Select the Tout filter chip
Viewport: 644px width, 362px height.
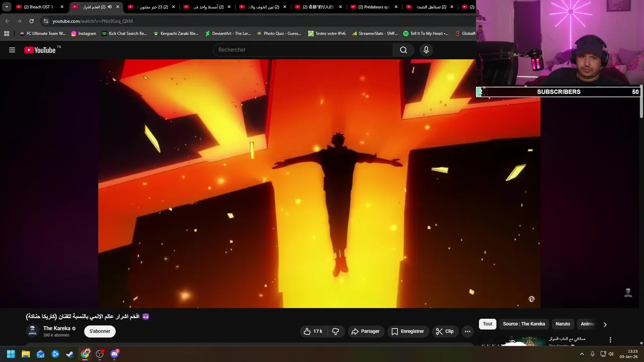pyautogui.click(x=488, y=324)
